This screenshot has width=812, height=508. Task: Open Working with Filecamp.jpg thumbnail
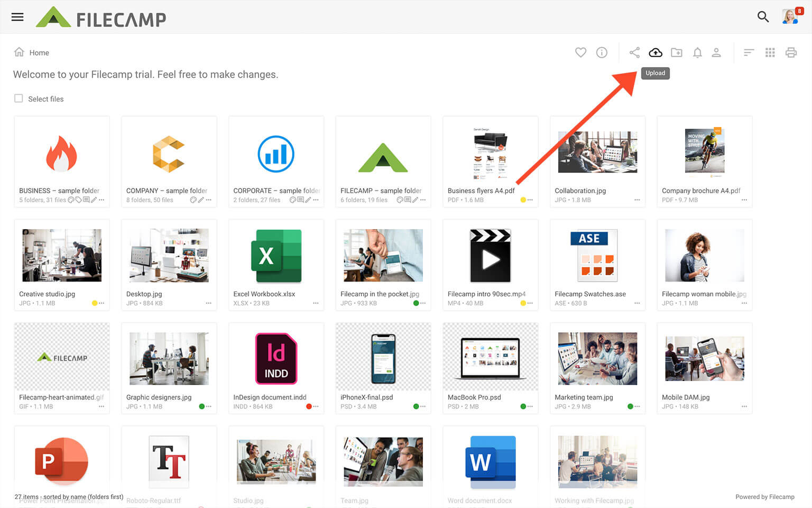[x=597, y=461]
